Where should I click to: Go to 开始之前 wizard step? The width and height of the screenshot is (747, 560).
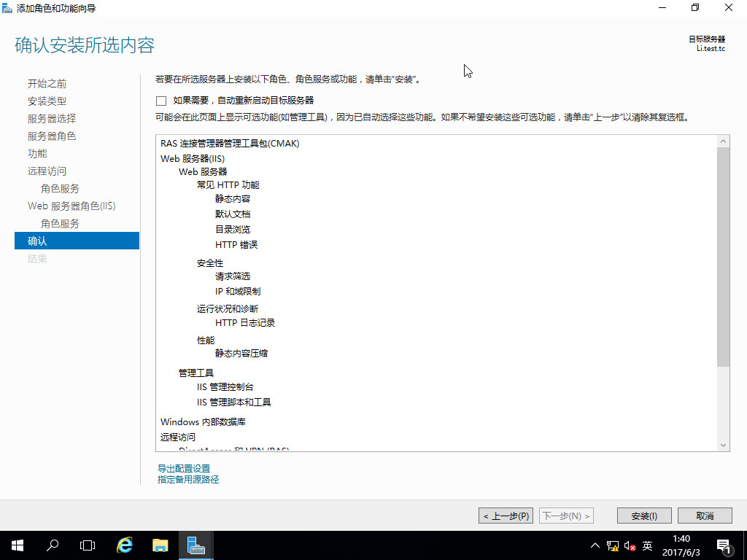click(47, 84)
